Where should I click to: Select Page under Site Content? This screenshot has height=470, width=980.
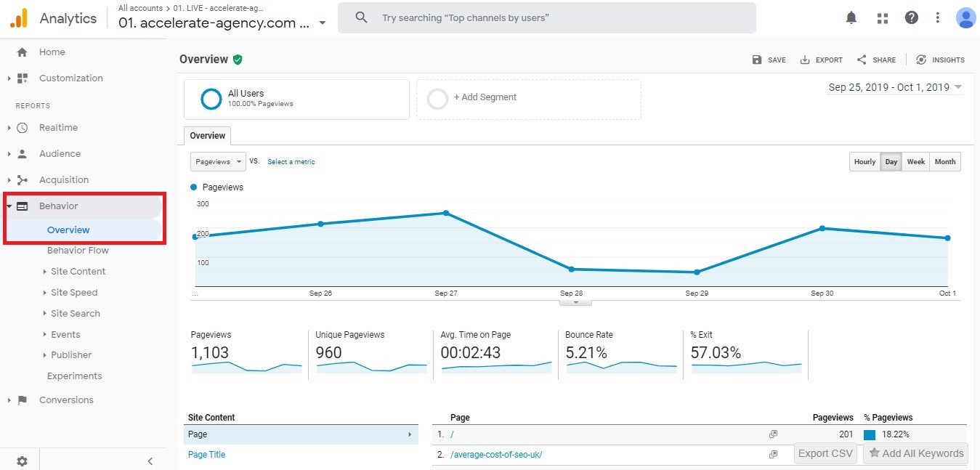301,434
